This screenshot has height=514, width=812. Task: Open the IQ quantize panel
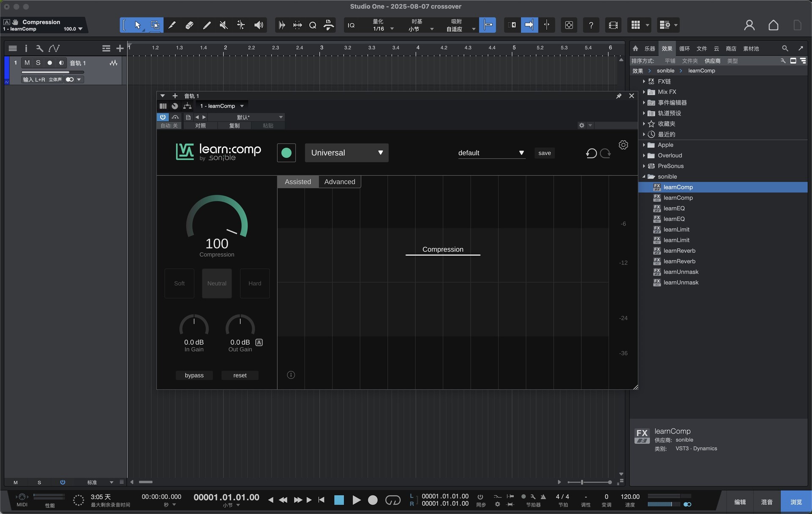[x=351, y=25]
